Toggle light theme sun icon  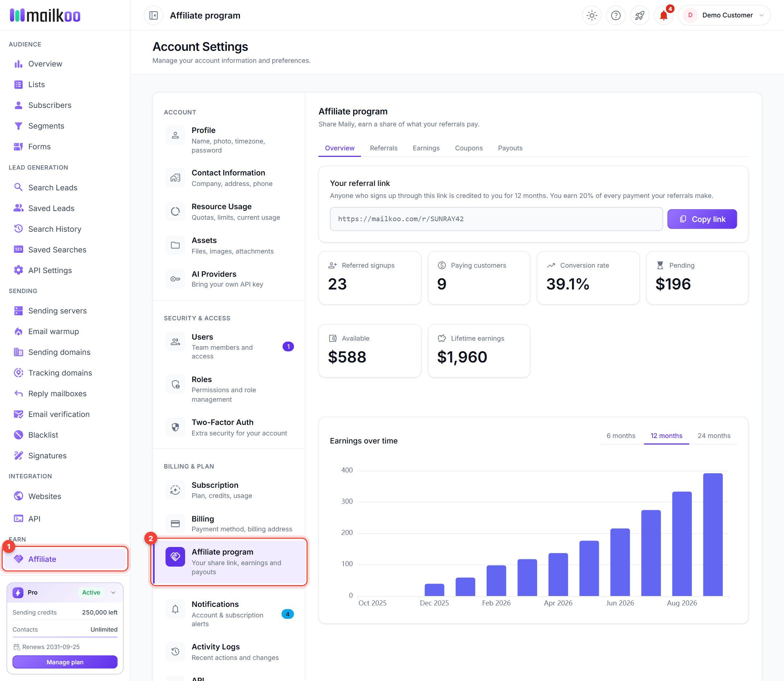[591, 15]
